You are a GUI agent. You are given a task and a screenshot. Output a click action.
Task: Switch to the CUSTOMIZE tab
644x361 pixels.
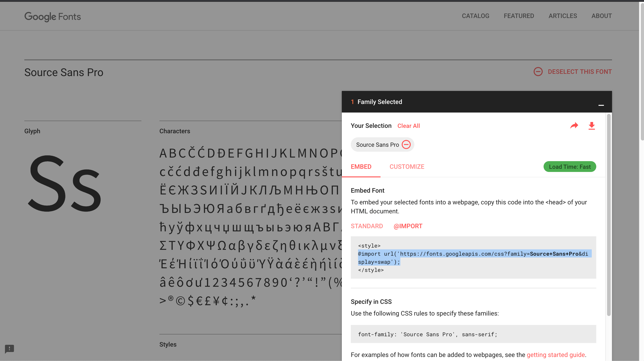407,167
